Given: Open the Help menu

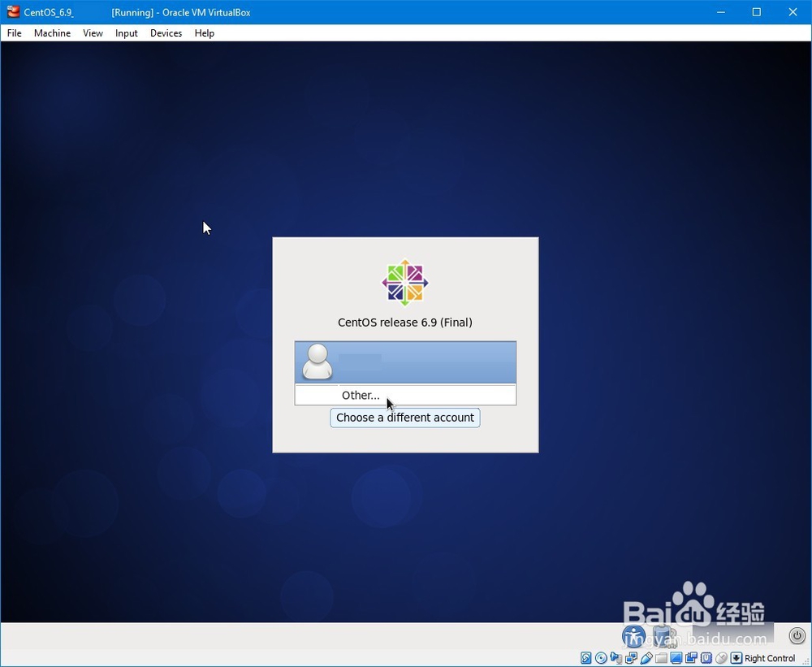Looking at the screenshot, I should (x=204, y=33).
